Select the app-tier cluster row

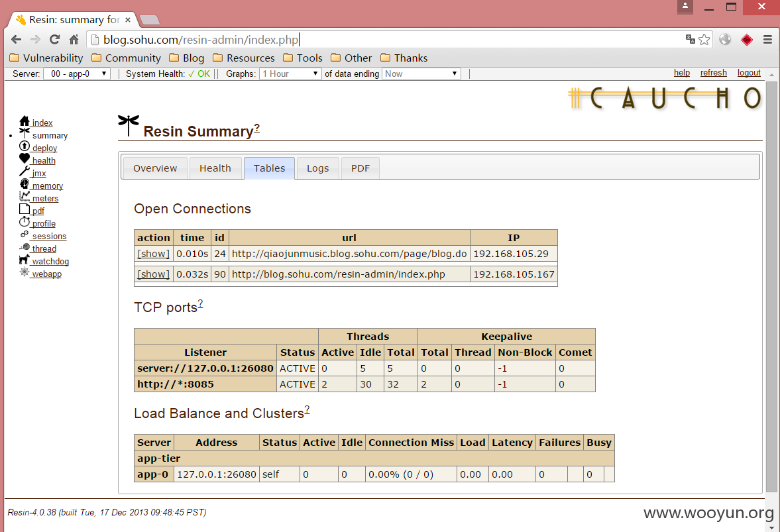coord(374,458)
